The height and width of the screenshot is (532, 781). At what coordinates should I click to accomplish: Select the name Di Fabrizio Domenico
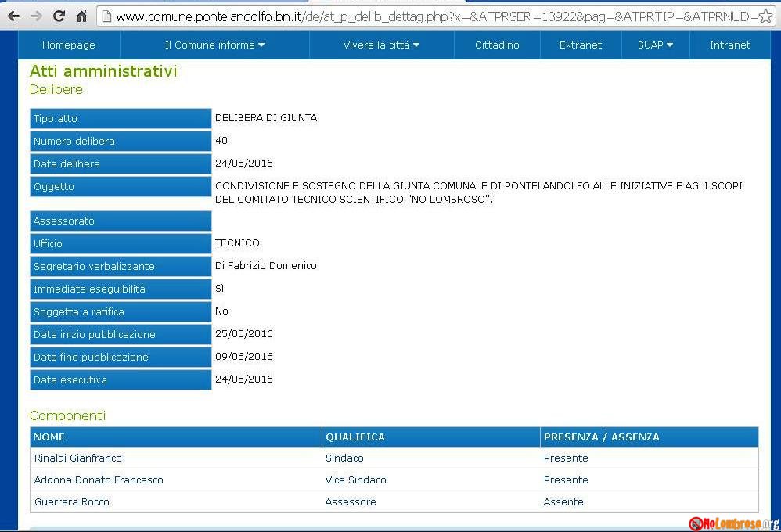coord(266,266)
